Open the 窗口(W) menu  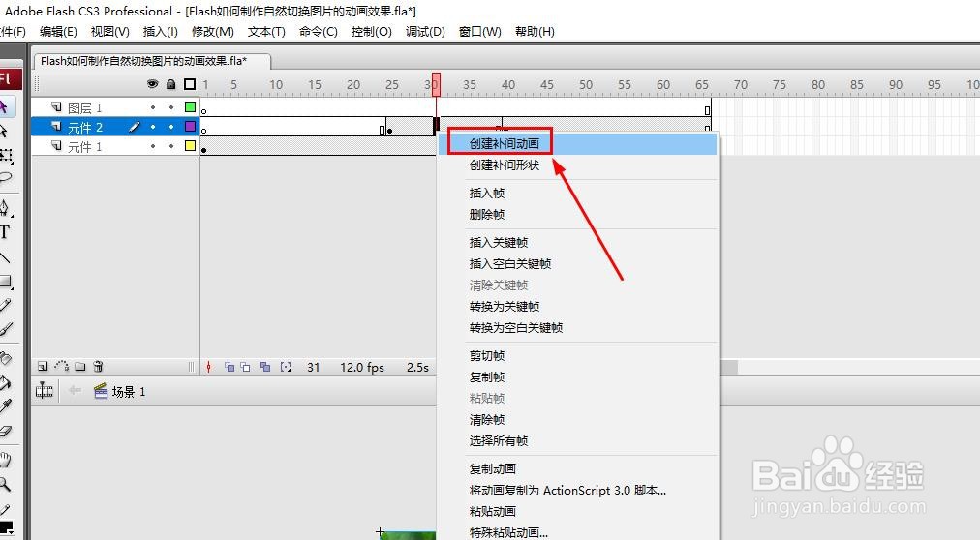[x=480, y=32]
